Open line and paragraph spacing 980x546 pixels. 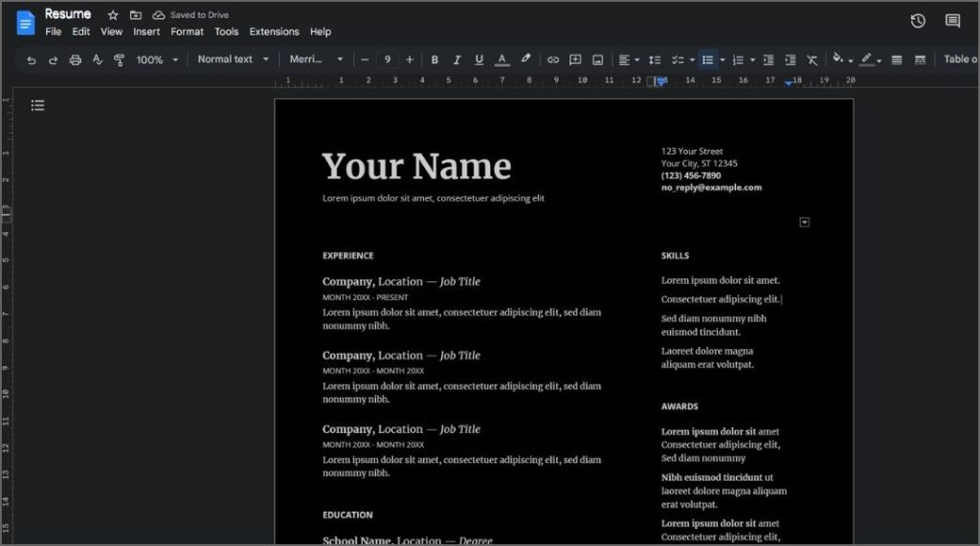(x=655, y=60)
